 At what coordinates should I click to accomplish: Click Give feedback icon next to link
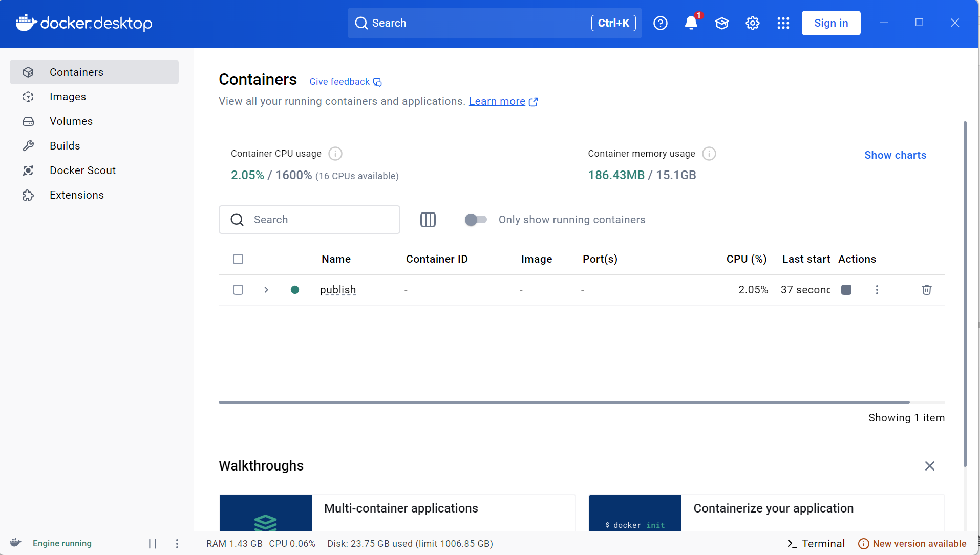[x=377, y=82]
